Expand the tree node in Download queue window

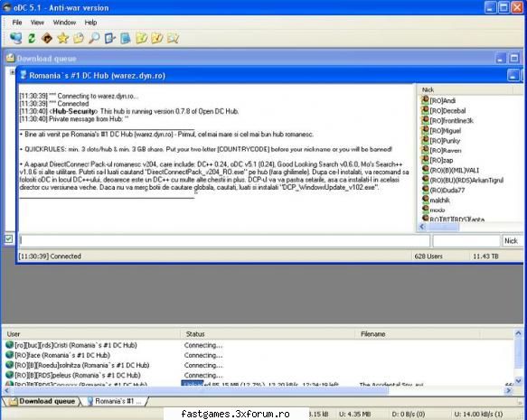point(12,72)
